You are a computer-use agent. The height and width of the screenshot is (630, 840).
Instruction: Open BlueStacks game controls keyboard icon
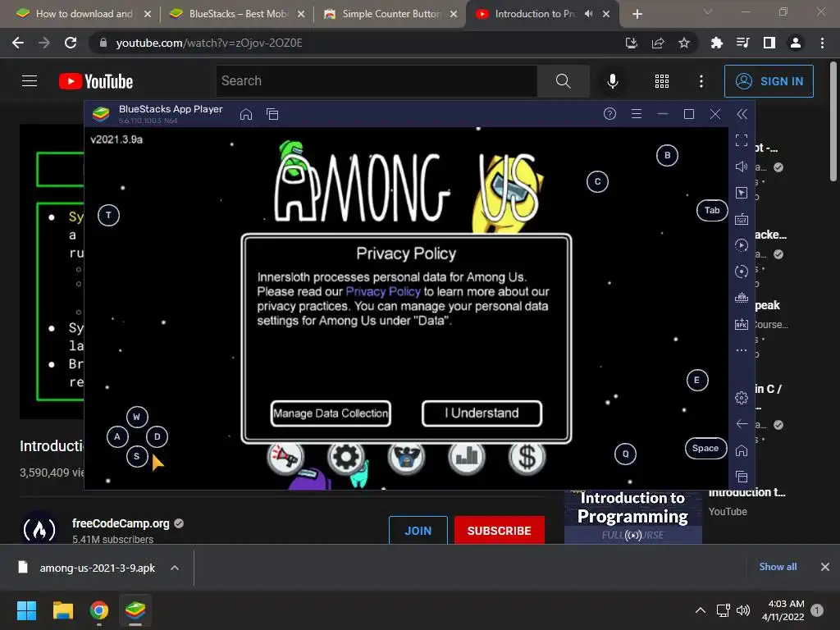click(742, 219)
